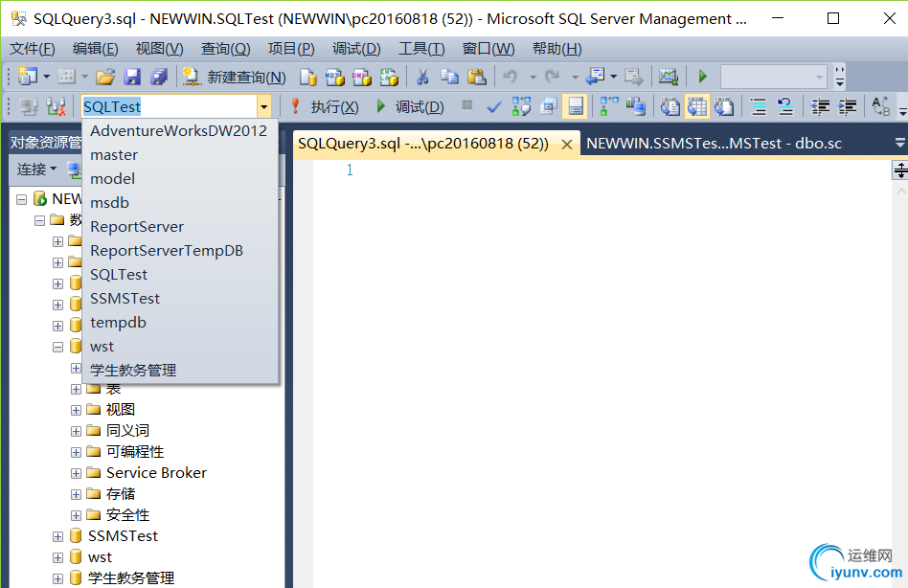This screenshot has width=908, height=588.
Task: Open an Analysis Services XMLA query
Action: coord(389,77)
